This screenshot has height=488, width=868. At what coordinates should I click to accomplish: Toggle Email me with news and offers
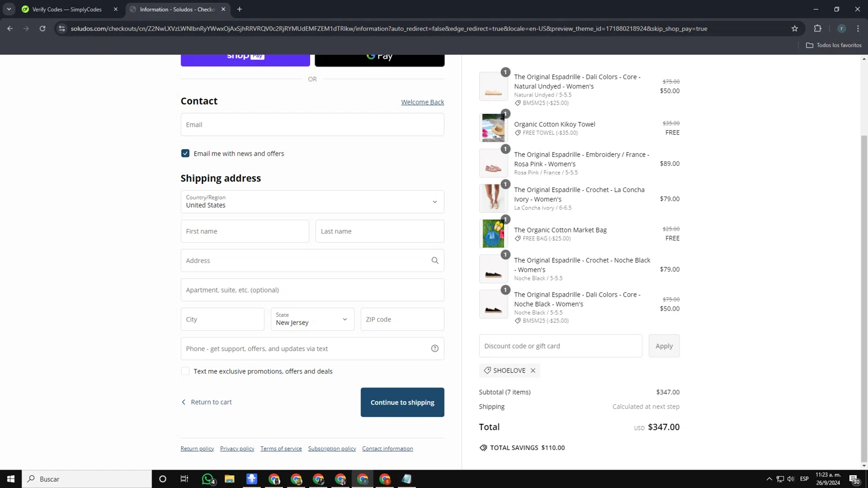[x=185, y=153]
